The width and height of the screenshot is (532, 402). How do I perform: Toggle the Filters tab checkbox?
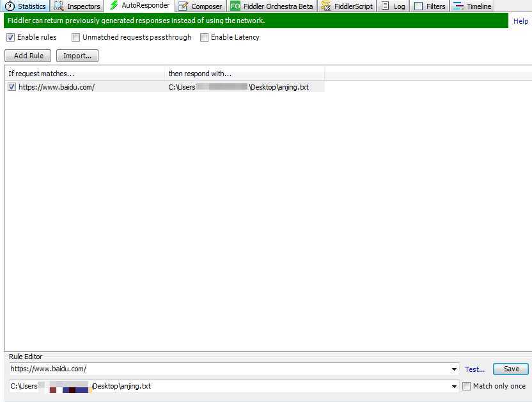tap(419, 6)
